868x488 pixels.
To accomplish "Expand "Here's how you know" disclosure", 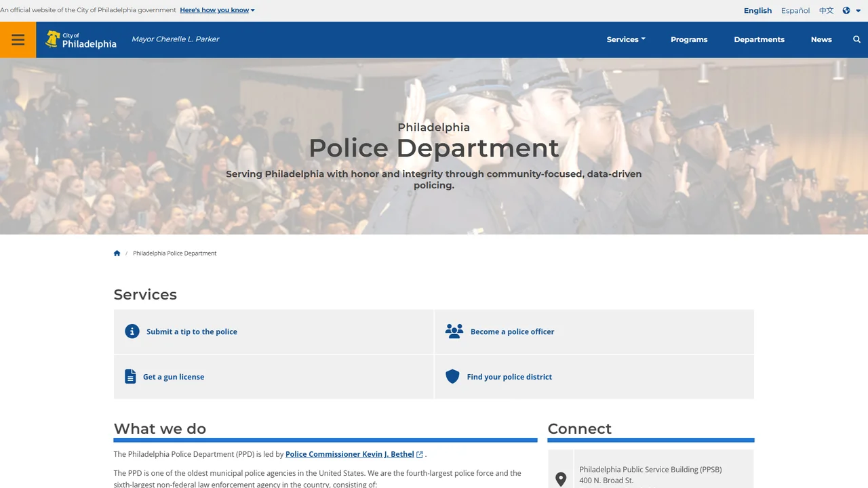I will click(218, 10).
